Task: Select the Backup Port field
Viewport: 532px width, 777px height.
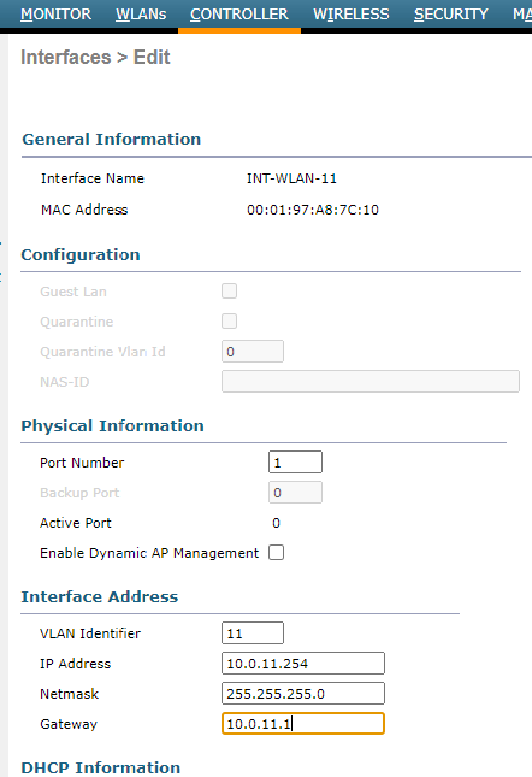Action: coord(295,492)
